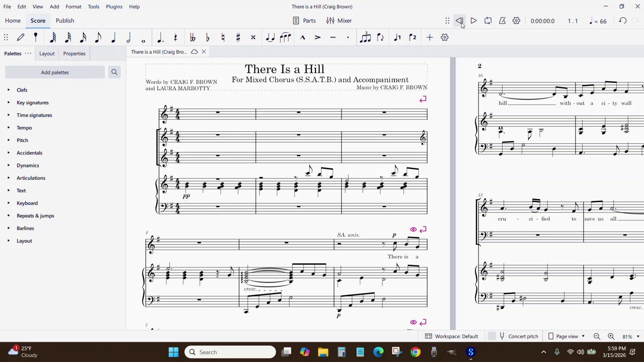
Task: Apply the sharp accidental
Action: (x=238, y=37)
